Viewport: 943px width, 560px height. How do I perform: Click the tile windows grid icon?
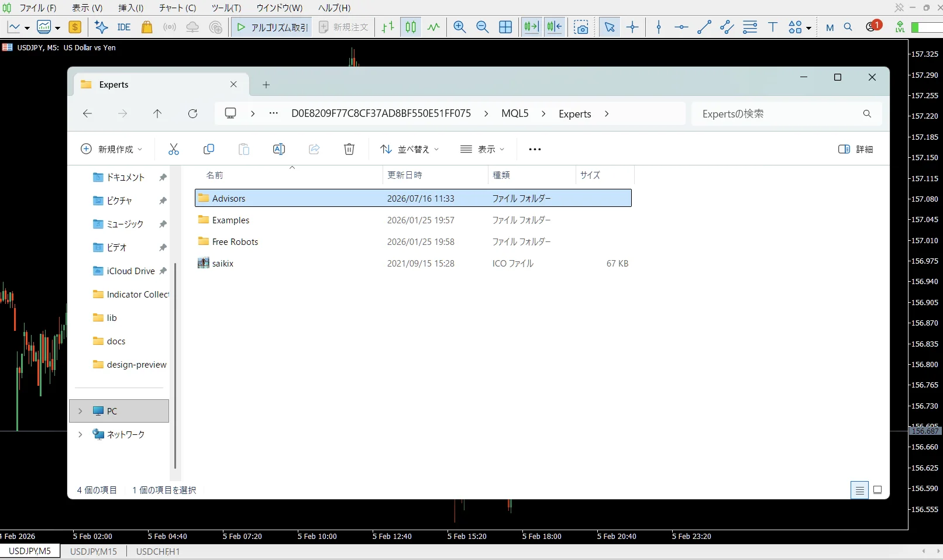[x=505, y=27]
